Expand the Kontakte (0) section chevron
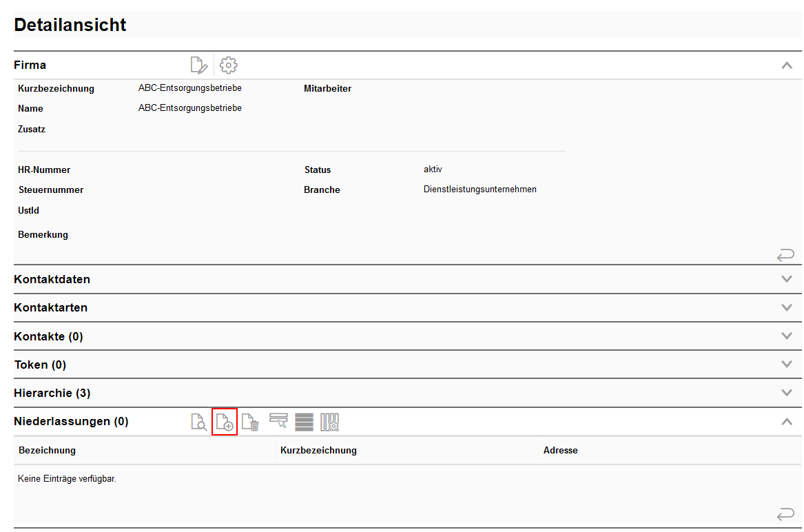This screenshot has height=532, width=804. click(787, 336)
